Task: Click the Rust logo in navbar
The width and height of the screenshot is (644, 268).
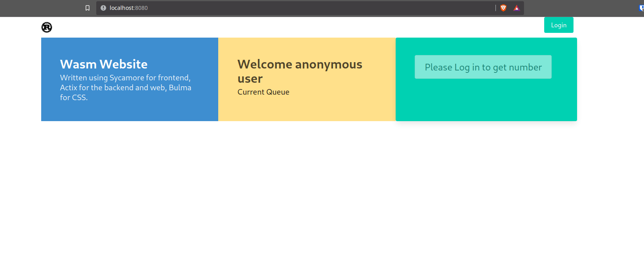Action: (x=47, y=27)
